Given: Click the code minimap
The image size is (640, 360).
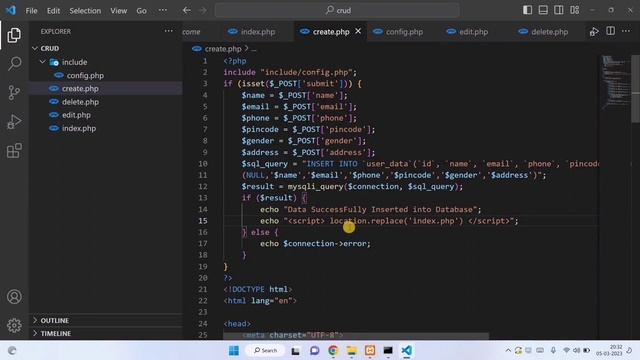Looking at the screenshot, I should point(616,82).
